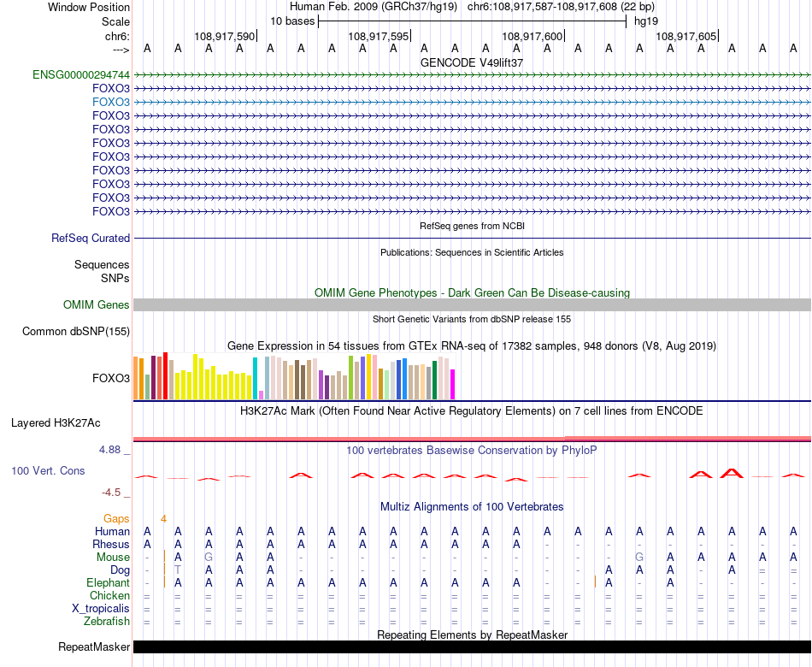Image resolution: width=812 pixels, height=667 pixels.
Task: Click '100 vertebrates Basewise Conservation by PhyloP' title
Action: tap(472, 451)
